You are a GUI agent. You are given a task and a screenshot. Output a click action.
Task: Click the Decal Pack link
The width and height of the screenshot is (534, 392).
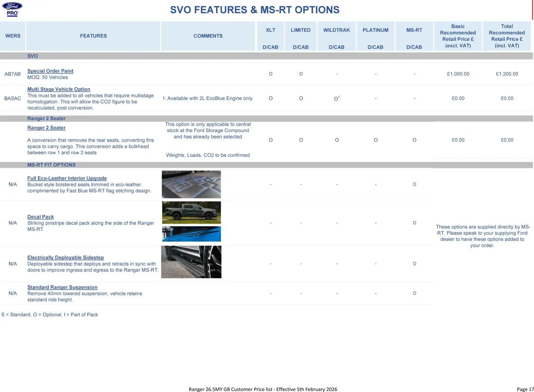[40, 217]
